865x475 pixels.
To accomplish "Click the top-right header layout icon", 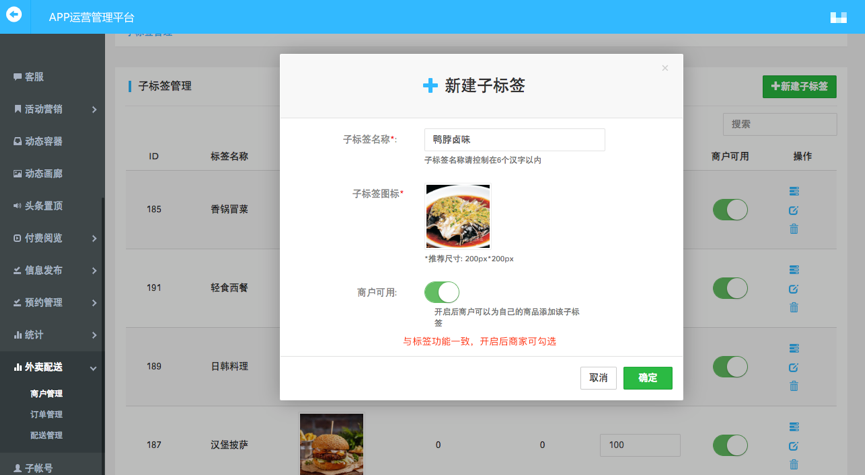I will pos(838,17).
